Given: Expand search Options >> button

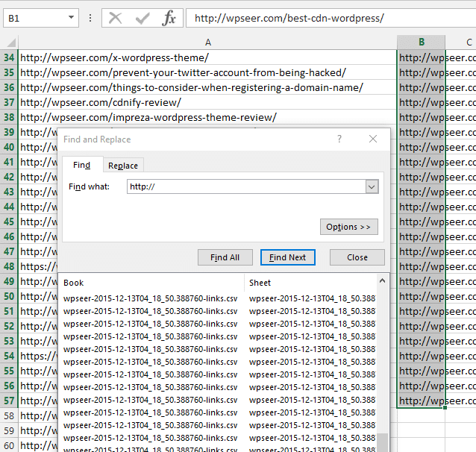Looking at the screenshot, I should pyautogui.click(x=349, y=227).
